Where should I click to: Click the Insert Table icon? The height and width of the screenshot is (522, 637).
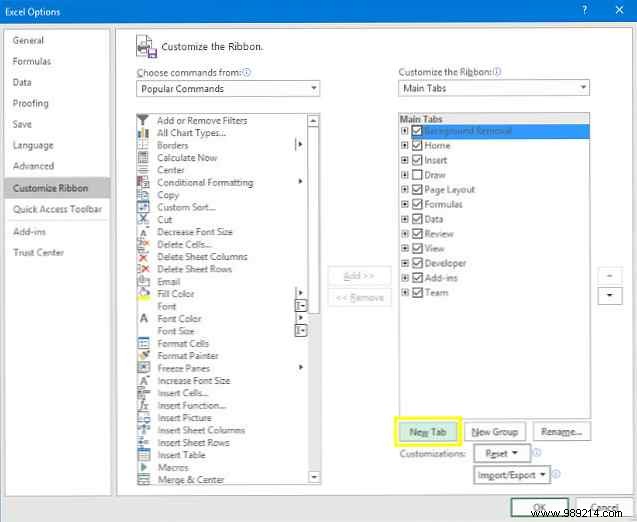pyautogui.click(x=143, y=455)
